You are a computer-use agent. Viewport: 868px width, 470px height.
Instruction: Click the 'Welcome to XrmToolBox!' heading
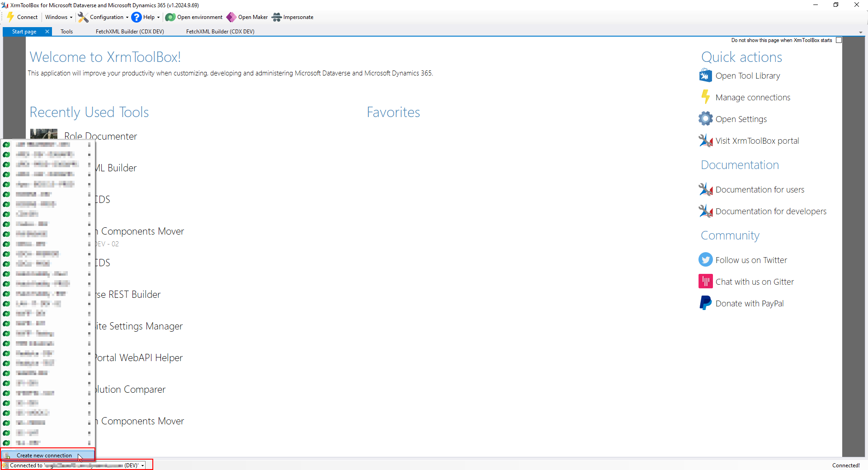click(x=105, y=57)
